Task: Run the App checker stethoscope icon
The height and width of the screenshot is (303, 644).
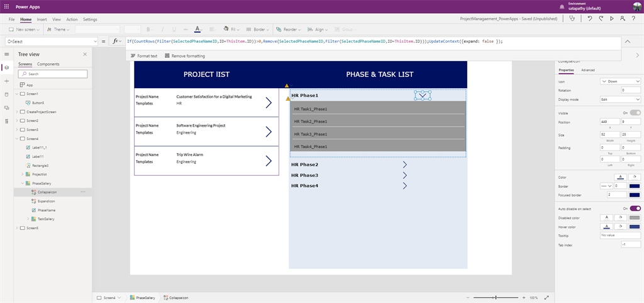Action: [x=572, y=19]
